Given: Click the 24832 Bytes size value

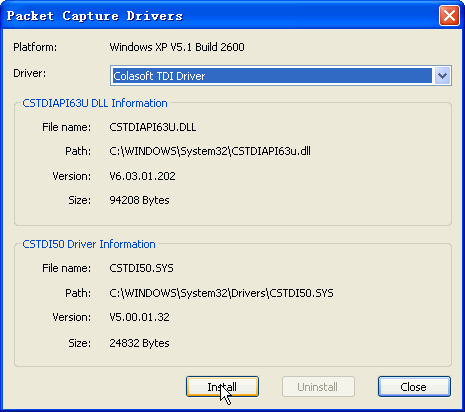Looking at the screenshot, I should pos(139,343).
